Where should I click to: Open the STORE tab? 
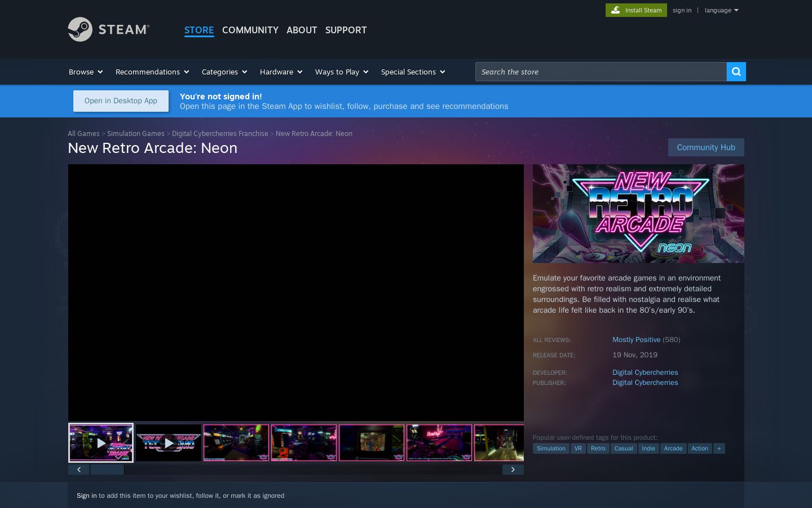199,30
